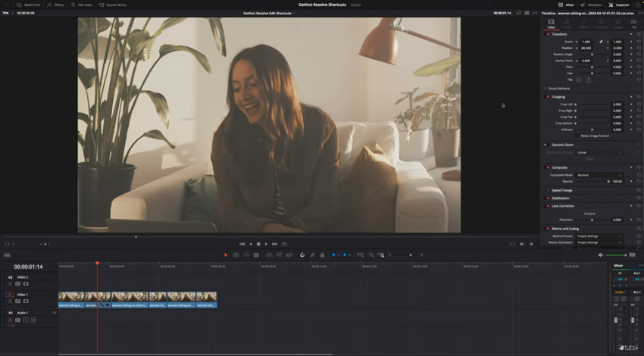Viewport: 644px width, 356px height.
Task: Toggle the Speed Change section
Action: click(x=547, y=191)
